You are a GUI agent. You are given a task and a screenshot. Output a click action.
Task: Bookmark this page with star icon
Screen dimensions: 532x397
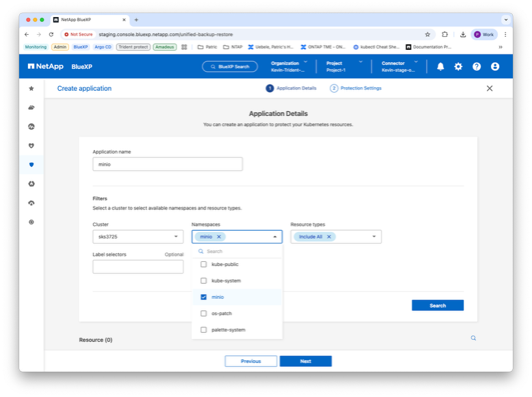(x=428, y=34)
